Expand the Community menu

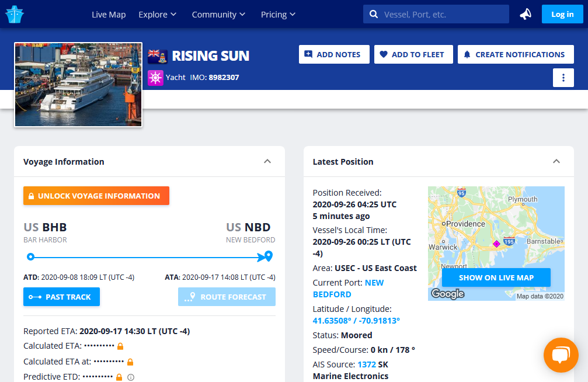tap(218, 15)
